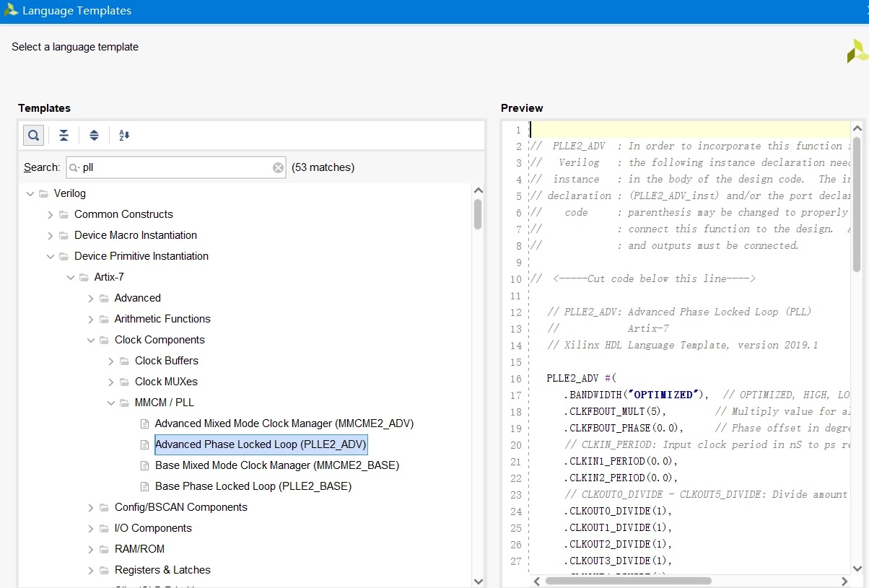Click the Preview horizontal scrollbar thumb
869x588 pixels.
(629, 581)
